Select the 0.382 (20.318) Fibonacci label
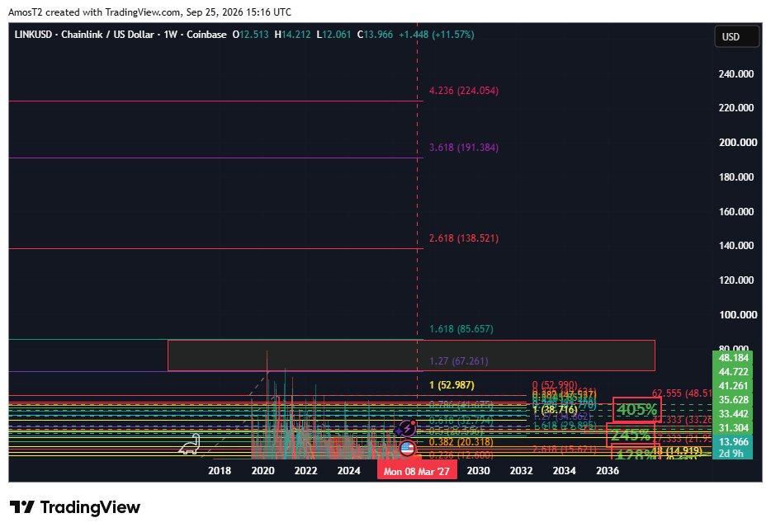This screenshot has width=771, height=532. click(461, 441)
